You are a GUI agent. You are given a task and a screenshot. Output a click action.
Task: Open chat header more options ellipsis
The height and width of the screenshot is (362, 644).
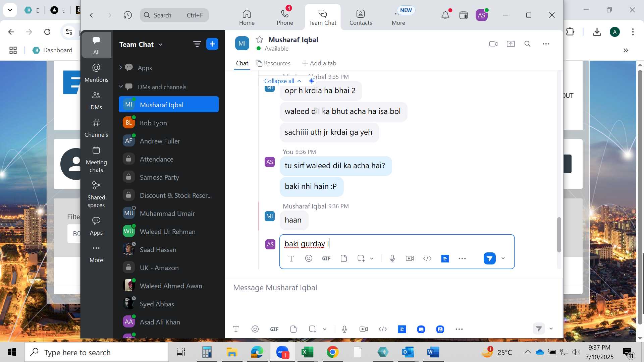546,44
